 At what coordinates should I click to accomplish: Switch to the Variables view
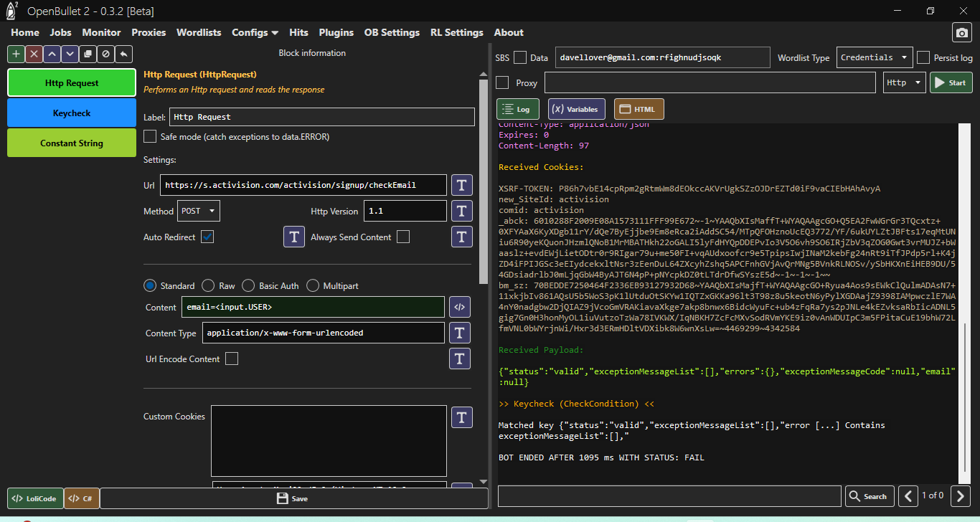pos(576,109)
